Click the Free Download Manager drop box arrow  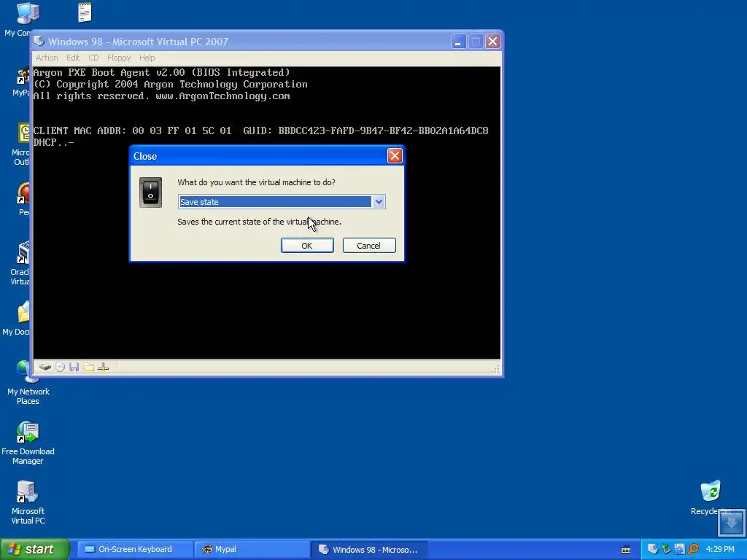[732, 524]
